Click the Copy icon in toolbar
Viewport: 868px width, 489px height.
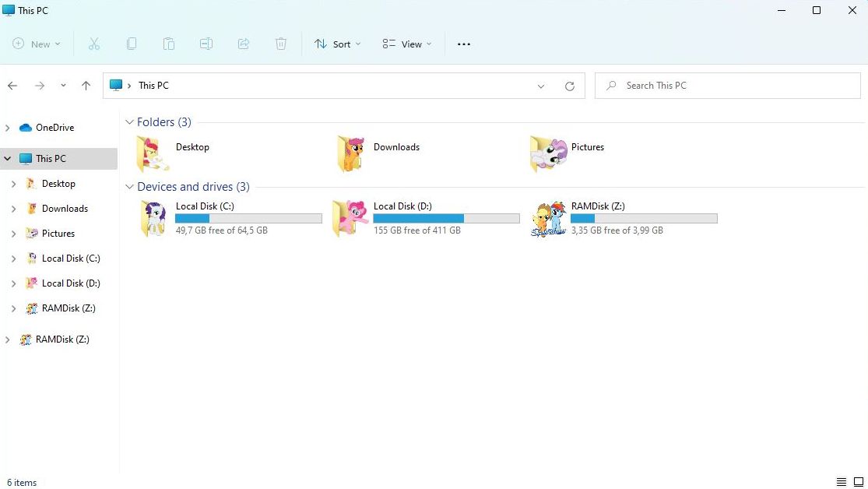pos(132,44)
